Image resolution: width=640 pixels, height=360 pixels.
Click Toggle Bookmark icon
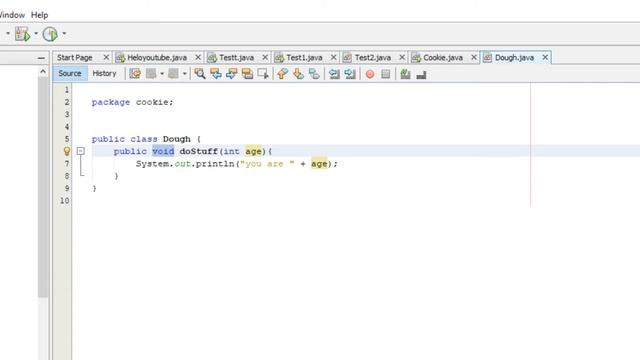tap(314, 74)
